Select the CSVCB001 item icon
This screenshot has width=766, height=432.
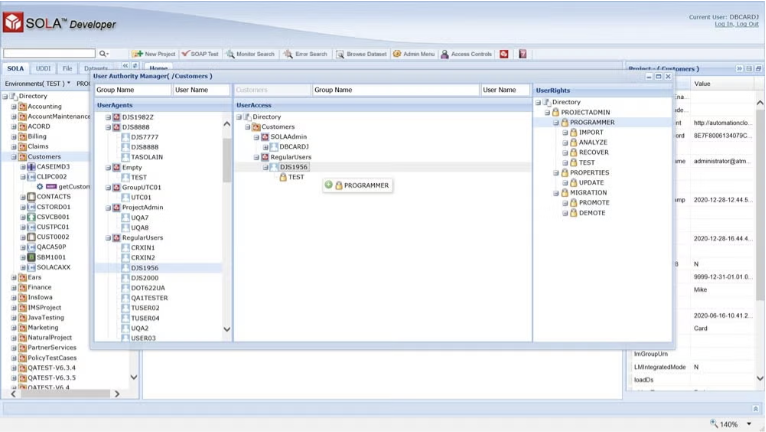pyautogui.click(x=31, y=217)
